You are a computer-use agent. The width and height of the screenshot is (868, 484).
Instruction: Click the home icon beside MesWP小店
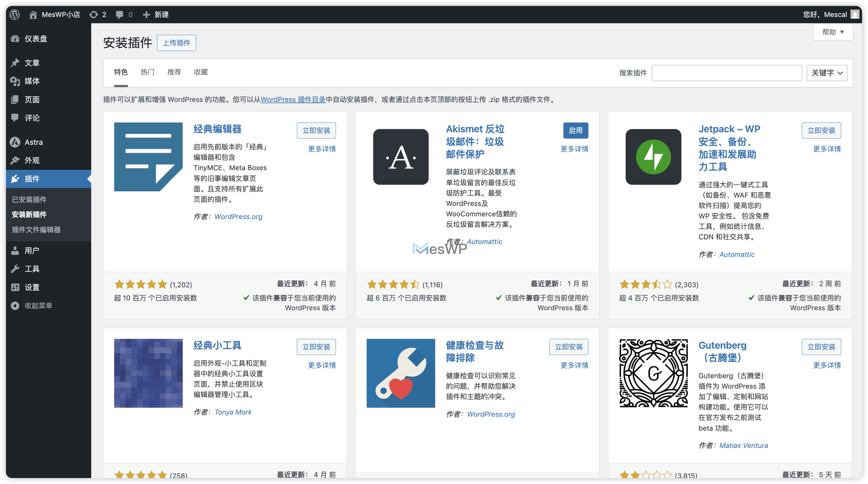coord(33,15)
